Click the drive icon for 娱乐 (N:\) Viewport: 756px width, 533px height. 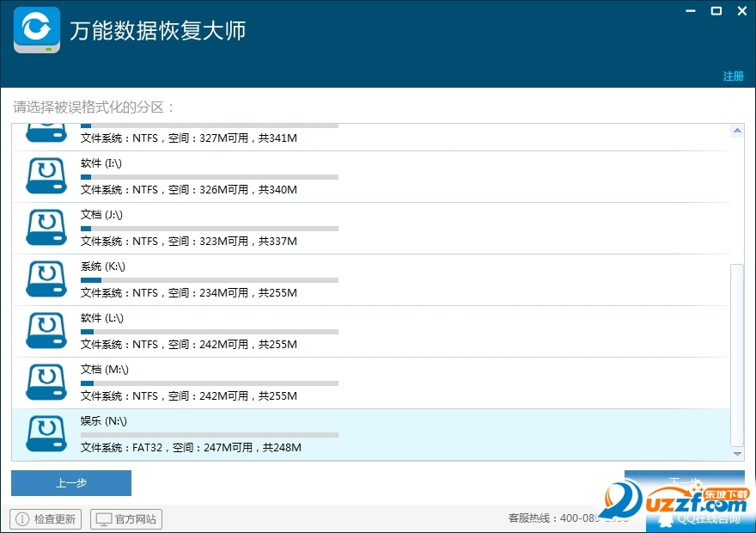click(x=46, y=434)
